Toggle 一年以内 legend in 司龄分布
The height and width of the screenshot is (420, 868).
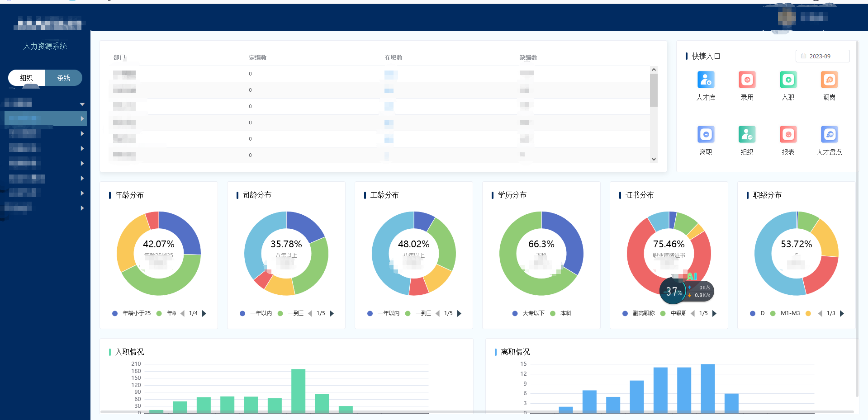(x=256, y=313)
